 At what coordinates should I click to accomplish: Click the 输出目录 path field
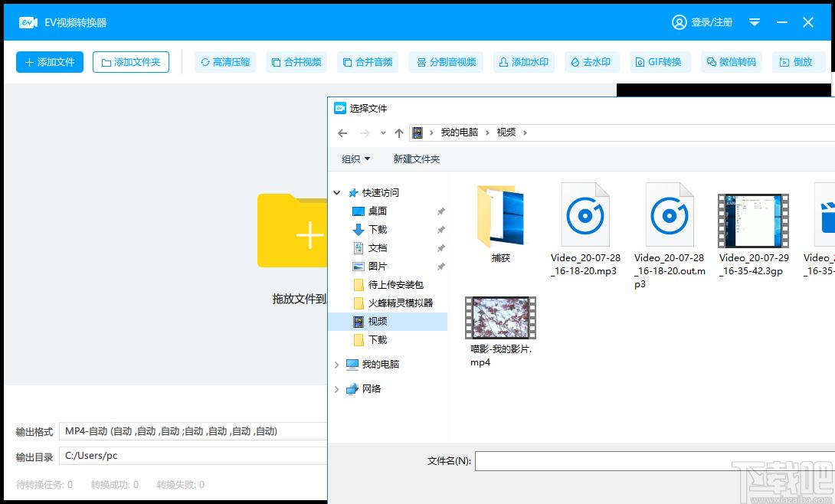coord(193,456)
